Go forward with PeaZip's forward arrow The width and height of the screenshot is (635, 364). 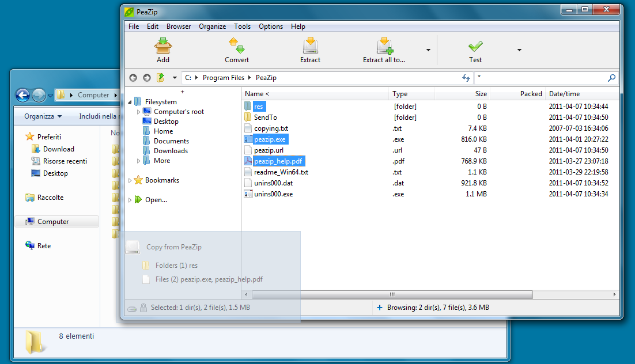pyautogui.click(x=146, y=78)
